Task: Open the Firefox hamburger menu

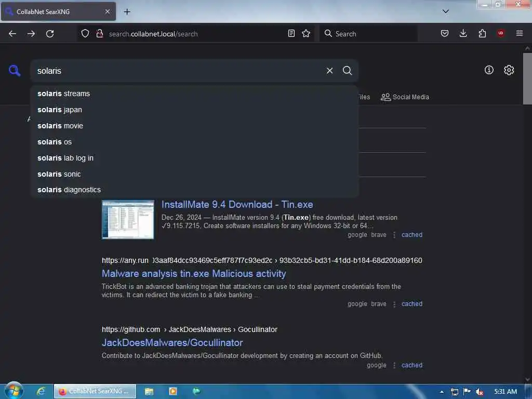Action: point(520,33)
